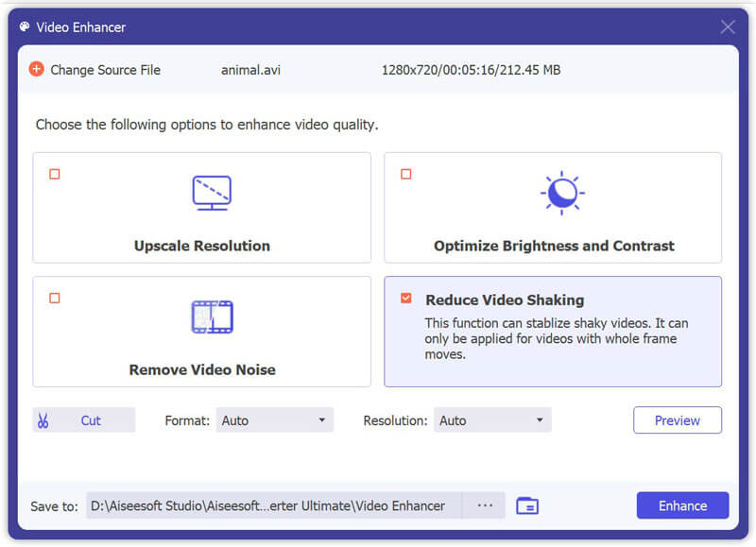This screenshot has height=547, width=756.
Task: Click the brightness and contrast sun icon
Action: tap(562, 193)
